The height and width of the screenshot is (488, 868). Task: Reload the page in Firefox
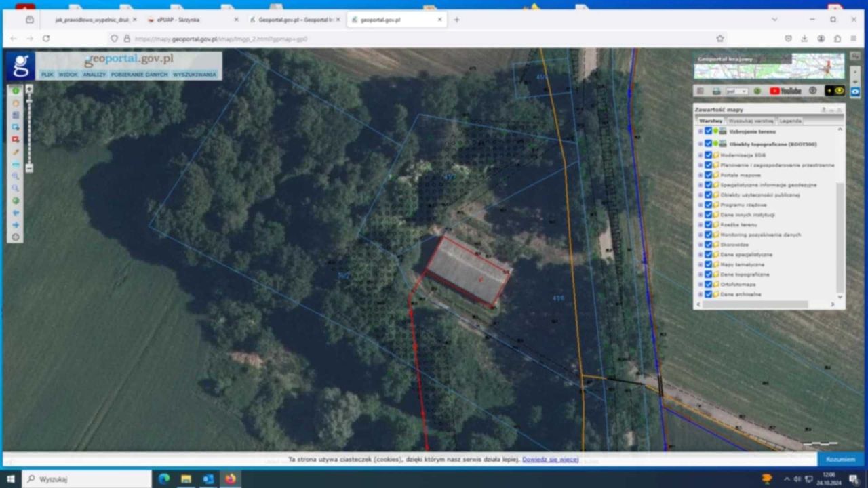(x=46, y=39)
